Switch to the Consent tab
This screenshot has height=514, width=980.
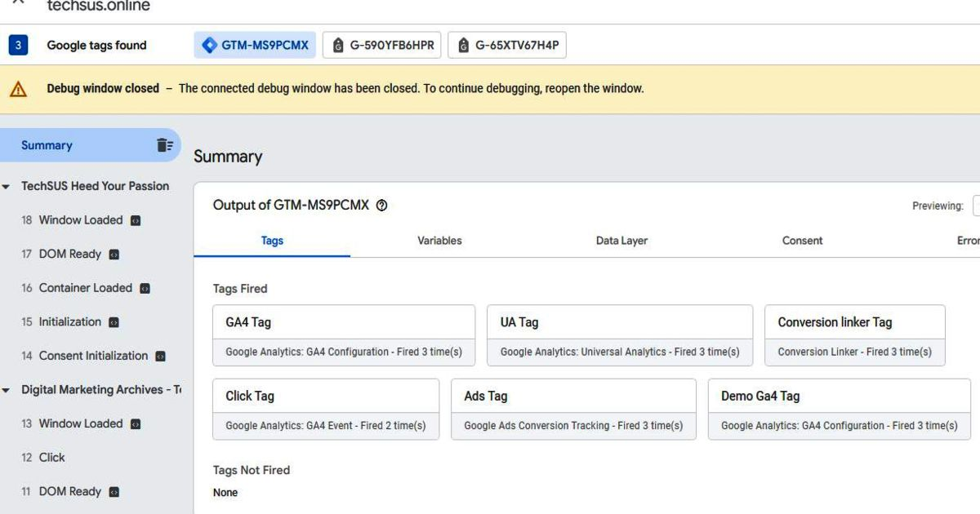click(802, 241)
